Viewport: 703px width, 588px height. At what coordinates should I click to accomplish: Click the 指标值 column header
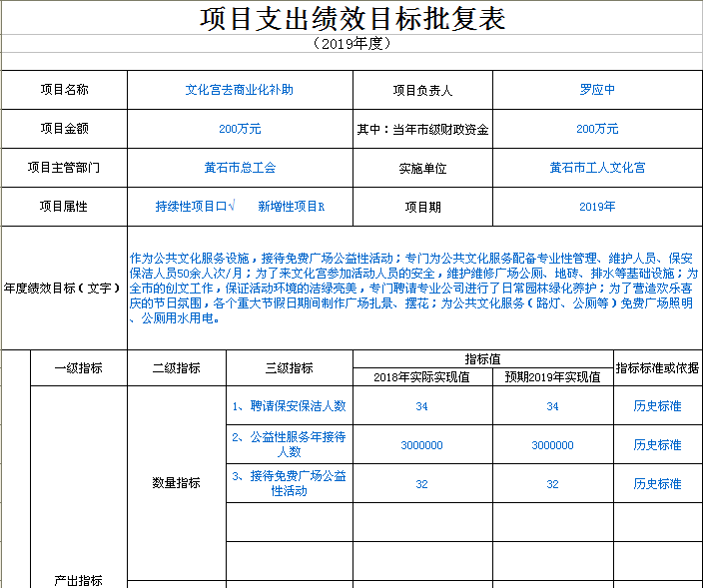[x=482, y=358]
